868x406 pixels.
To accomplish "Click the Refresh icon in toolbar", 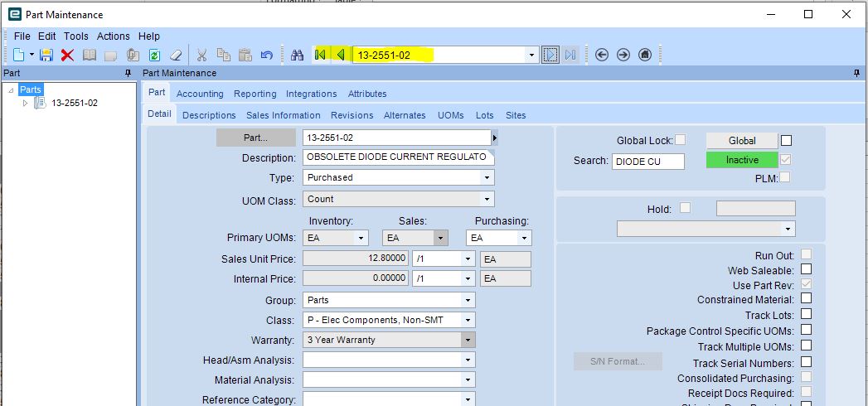I will click(x=154, y=55).
